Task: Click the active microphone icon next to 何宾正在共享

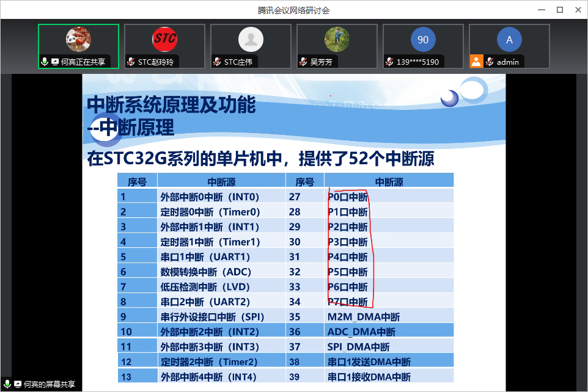Action: [45, 62]
